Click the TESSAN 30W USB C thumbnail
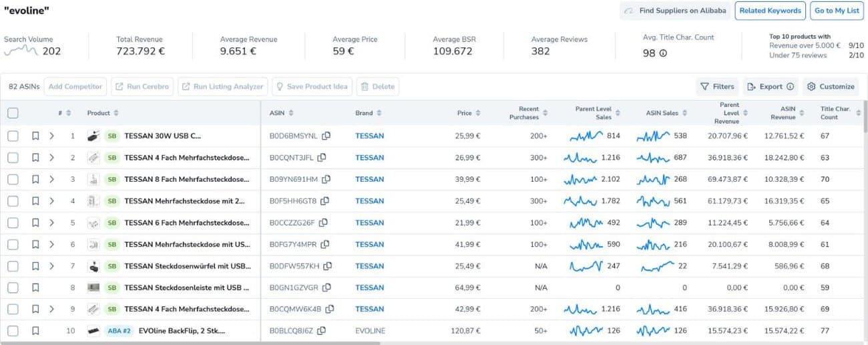 pyautogui.click(x=93, y=136)
